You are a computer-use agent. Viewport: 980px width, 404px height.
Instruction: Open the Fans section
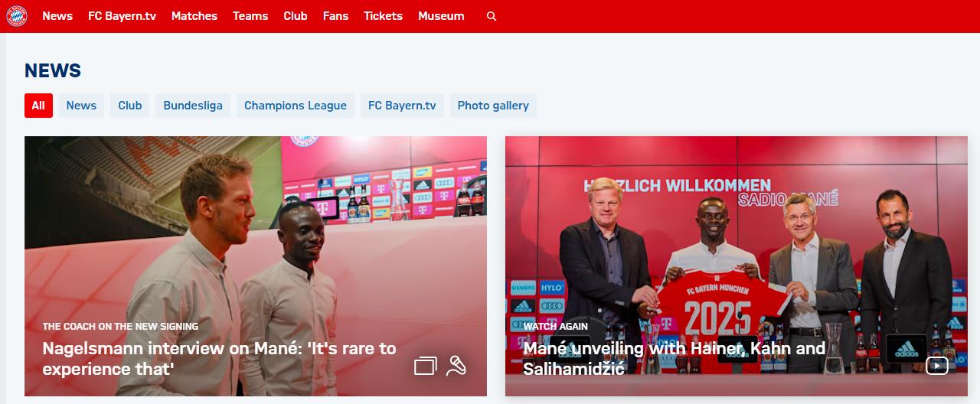pyautogui.click(x=335, y=16)
